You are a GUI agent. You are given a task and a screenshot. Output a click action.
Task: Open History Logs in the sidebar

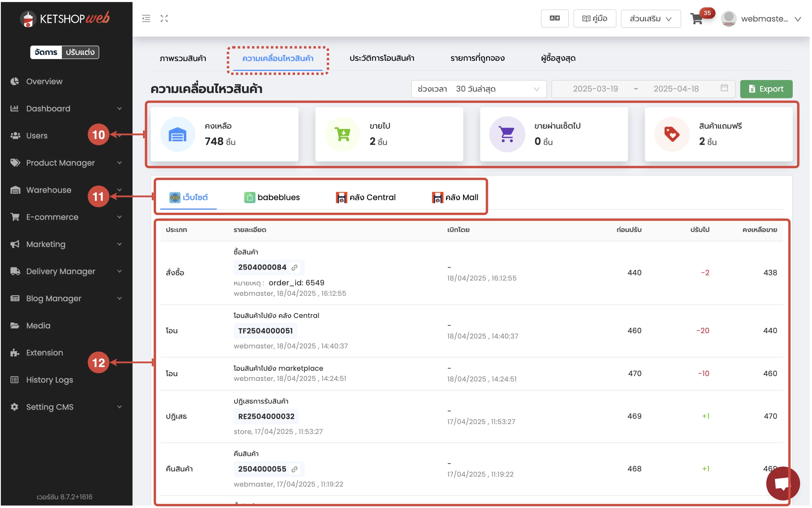[49, 380]
